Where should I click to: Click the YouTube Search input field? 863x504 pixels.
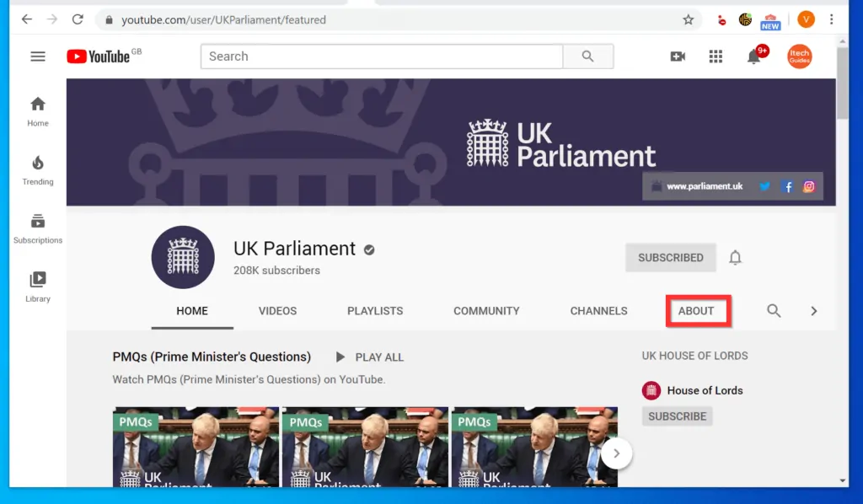[x=382, y=56]
